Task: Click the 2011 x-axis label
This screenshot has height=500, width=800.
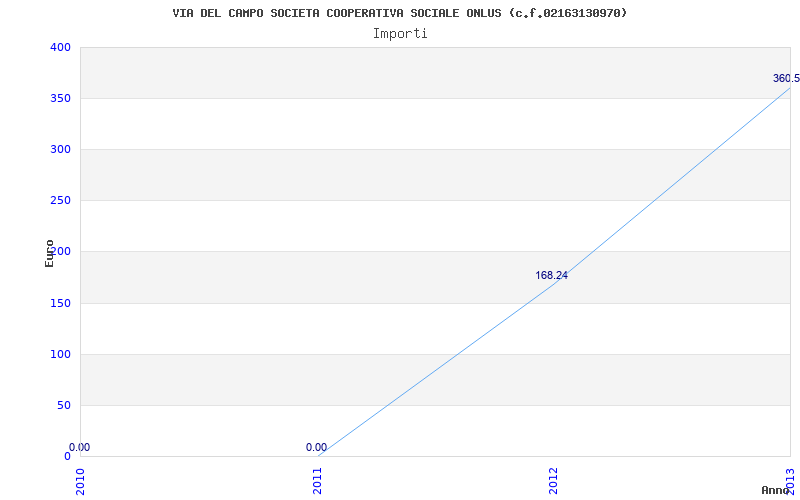Action: point(317,481)
